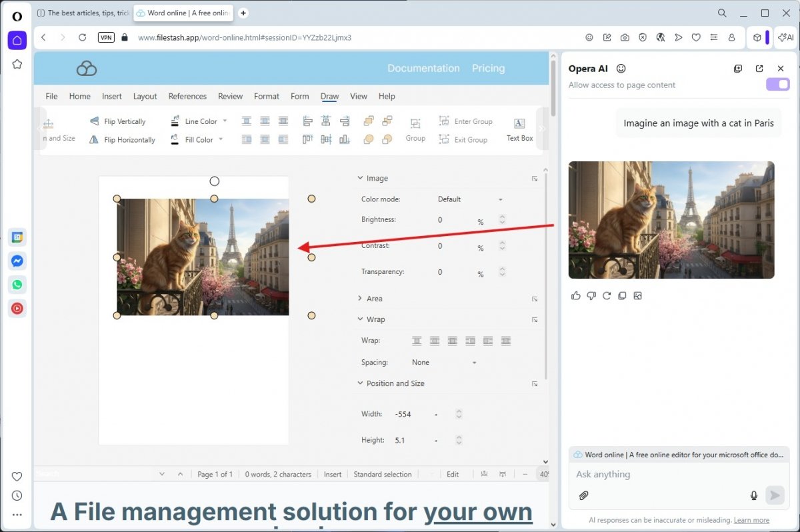This screenshot has height=532, width=800.
Task: Open the Format menu
Action: click(x=267, y=96)
